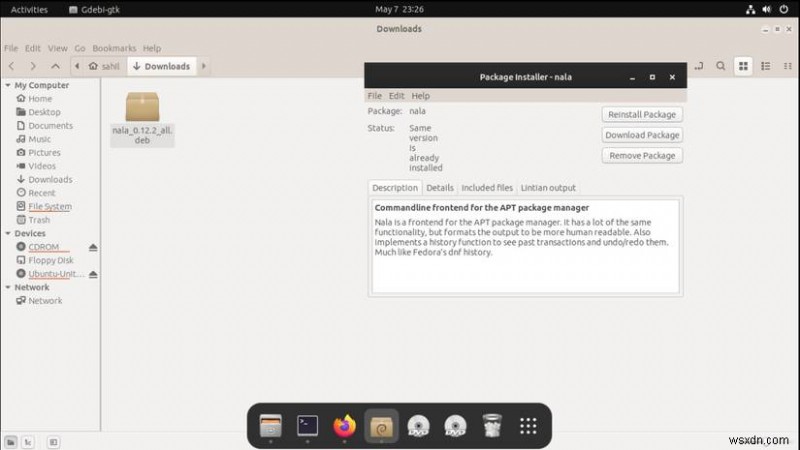The image size is (800, 450).
Task: Open File menu in Downloads window
Action: (x=11, y=48)
